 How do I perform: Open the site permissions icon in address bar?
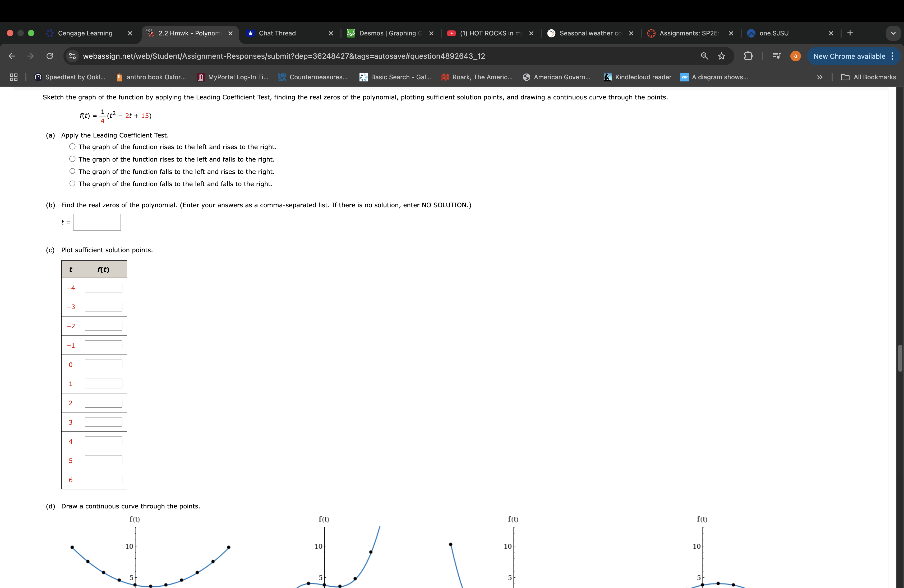(72, 56)
